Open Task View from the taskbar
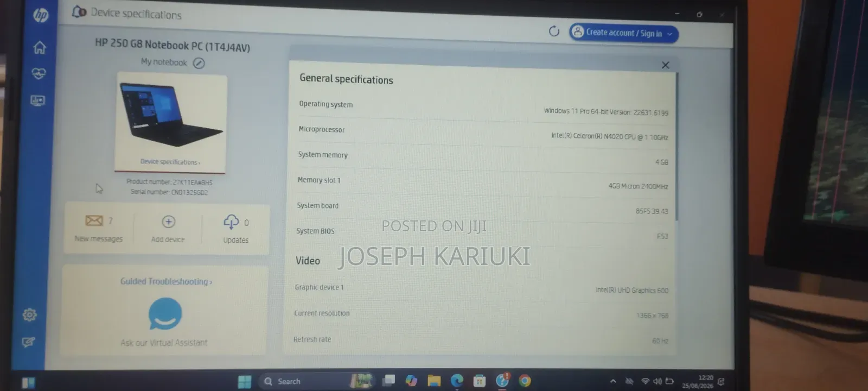 point(388,381)
